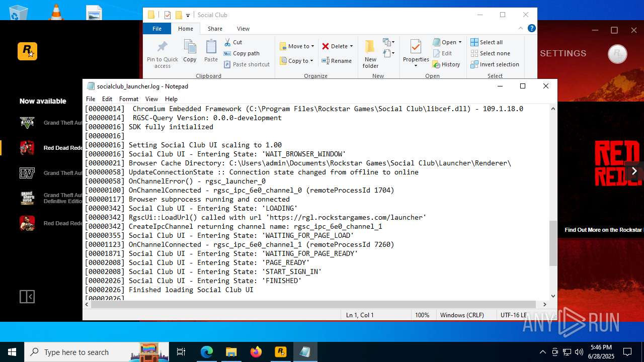Click Find Out More on the Rockstar link
The height and width of the screenshot is (362, 644).
click(x=603, y=230)
